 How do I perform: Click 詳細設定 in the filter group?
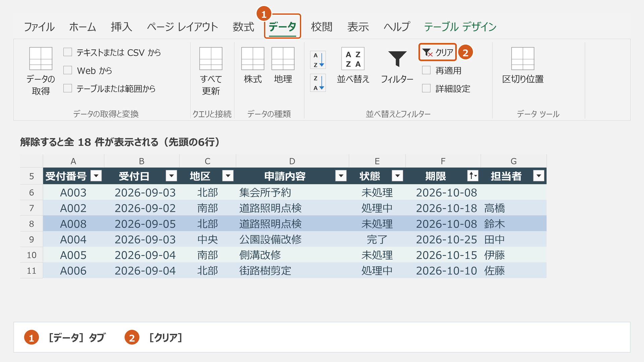tap(446, 88)
